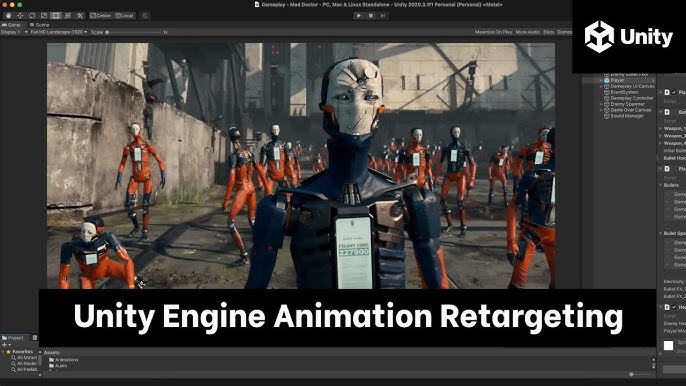Collapse the Bullets array foldout
The width and height of the screenshot is (686, 386).
click(x=661, y=185)
